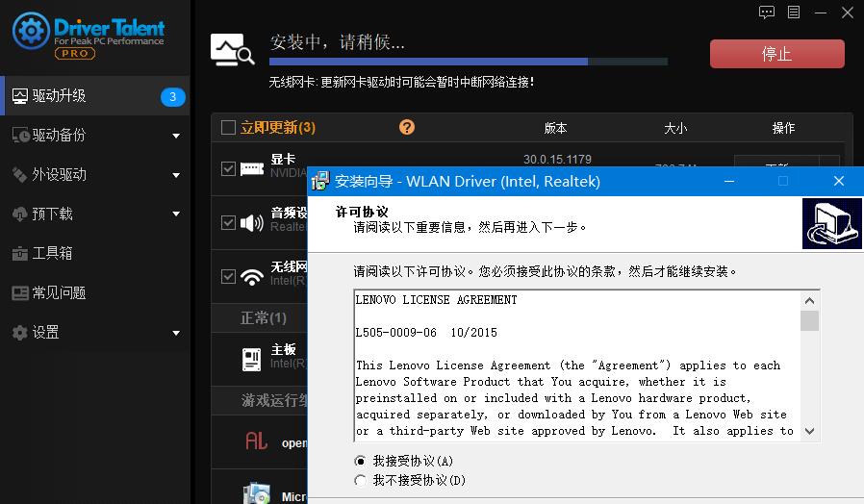864x504 pixels.
Task: Click the graphics card device icon
Action: click(252, 168)
